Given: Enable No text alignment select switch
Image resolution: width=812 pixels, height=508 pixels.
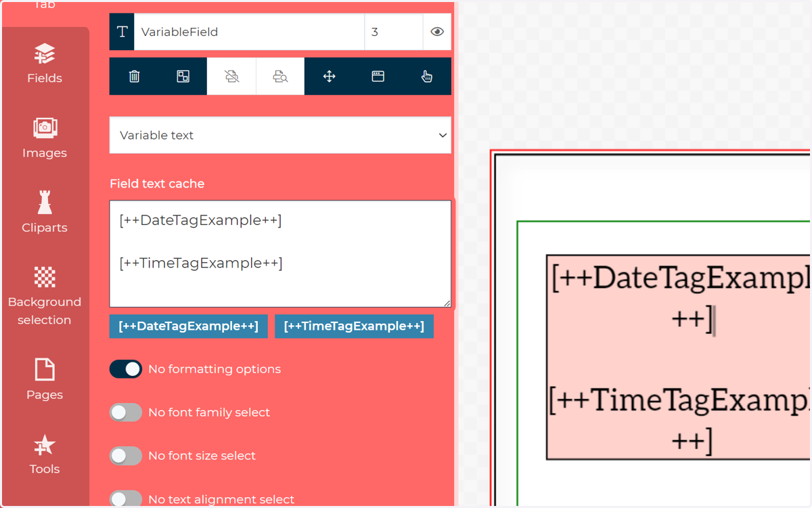Looking at the screenshot, I should click(x=126, y=499).
